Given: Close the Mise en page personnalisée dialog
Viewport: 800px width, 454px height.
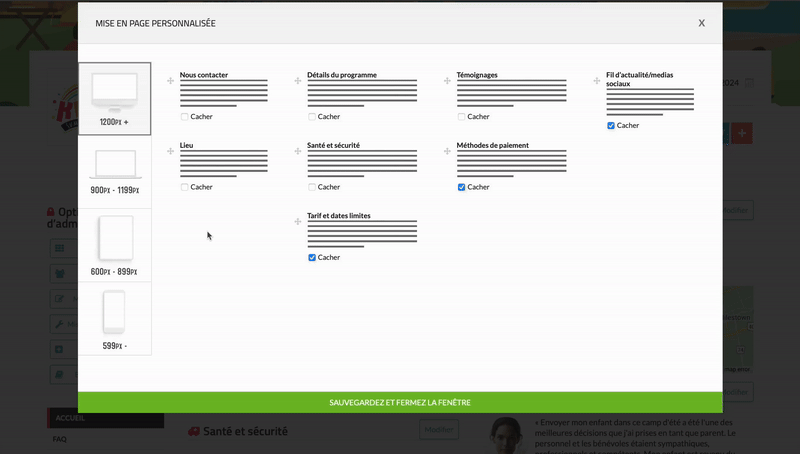Looking at the screenshot, I should tap(702, 23).
